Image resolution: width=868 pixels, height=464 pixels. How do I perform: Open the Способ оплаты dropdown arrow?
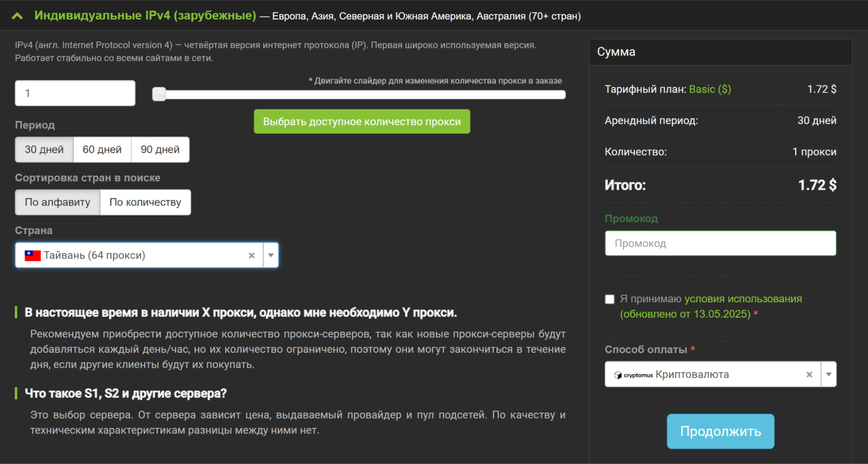828,374
